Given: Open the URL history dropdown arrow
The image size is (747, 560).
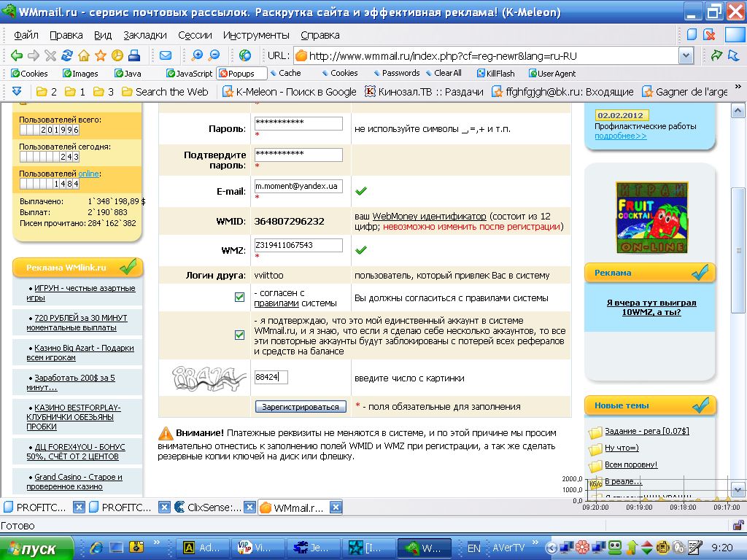Looking at the screenshot, I should [685, 55].
